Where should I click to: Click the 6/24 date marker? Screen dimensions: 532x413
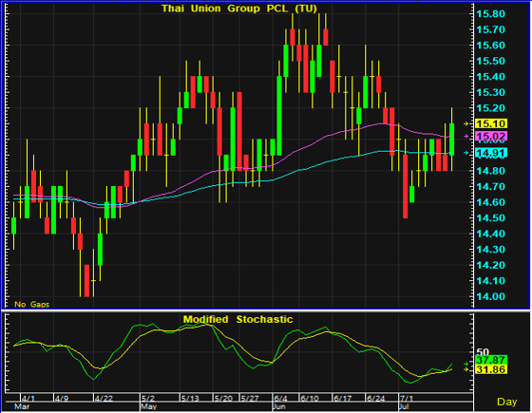pyautogui.click(x=375, y=398)
